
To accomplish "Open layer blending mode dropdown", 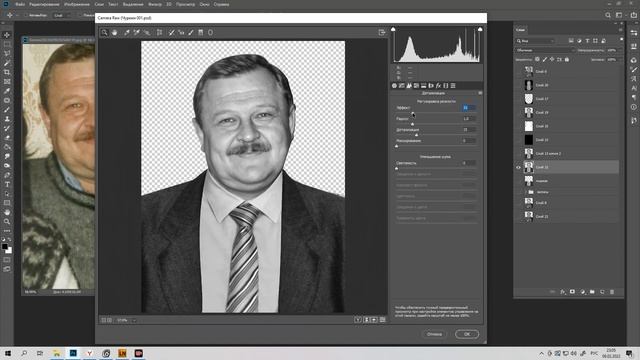I will (x=545, y=50).
